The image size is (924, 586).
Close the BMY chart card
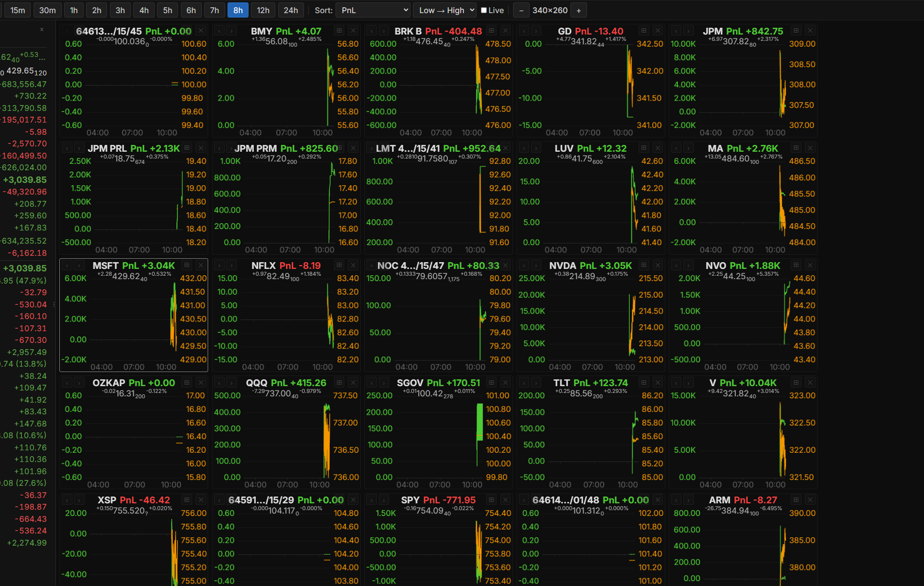354,31
